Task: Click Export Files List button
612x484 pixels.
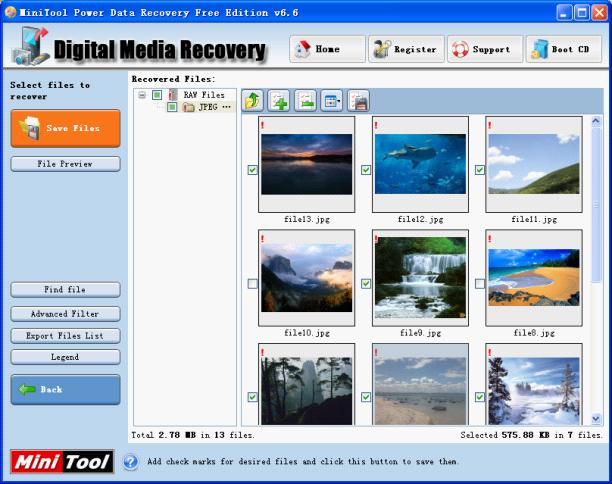Action: pyautogui.click(x=65, y=336)
